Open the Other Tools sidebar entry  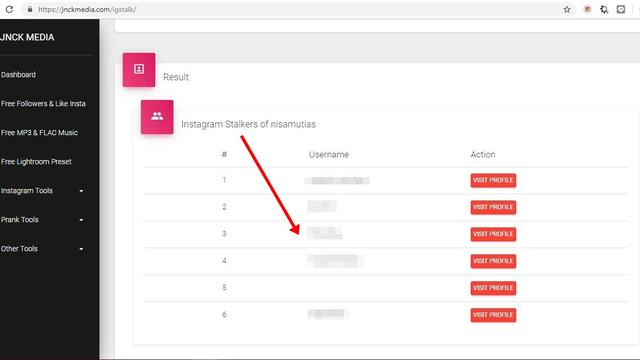19,249
